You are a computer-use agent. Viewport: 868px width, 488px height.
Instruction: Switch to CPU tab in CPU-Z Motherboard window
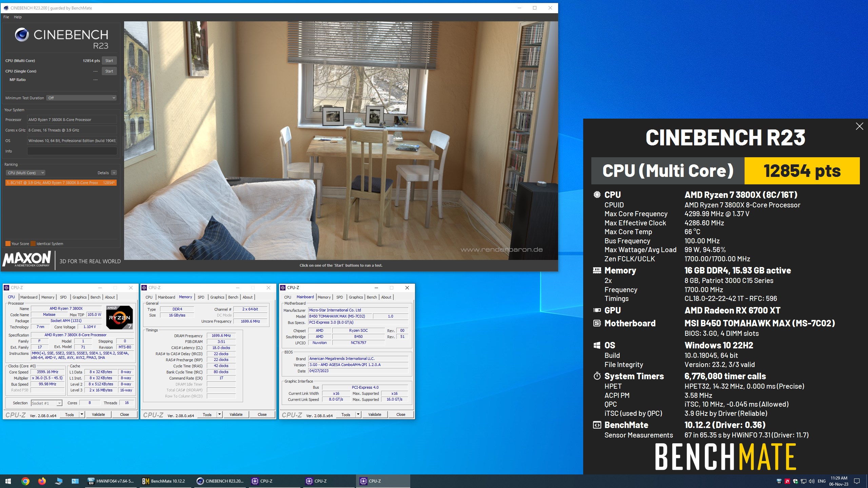pos(288,297)
